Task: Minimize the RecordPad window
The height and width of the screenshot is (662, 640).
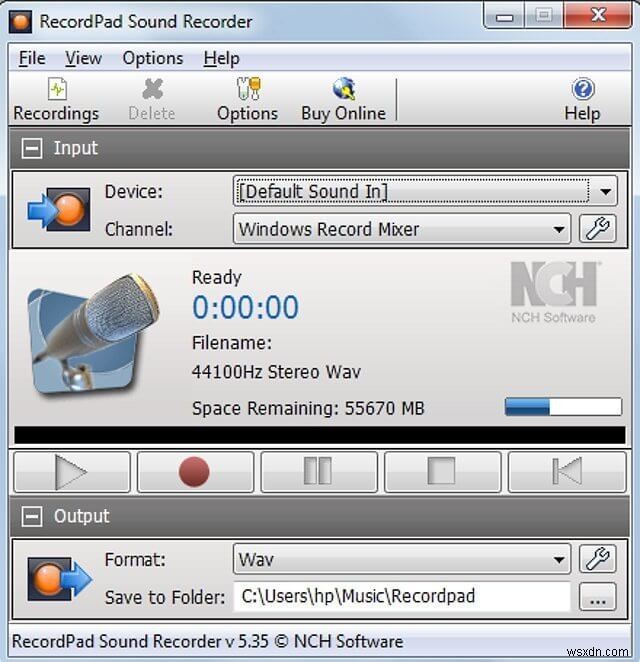Action: click(504, 16)
